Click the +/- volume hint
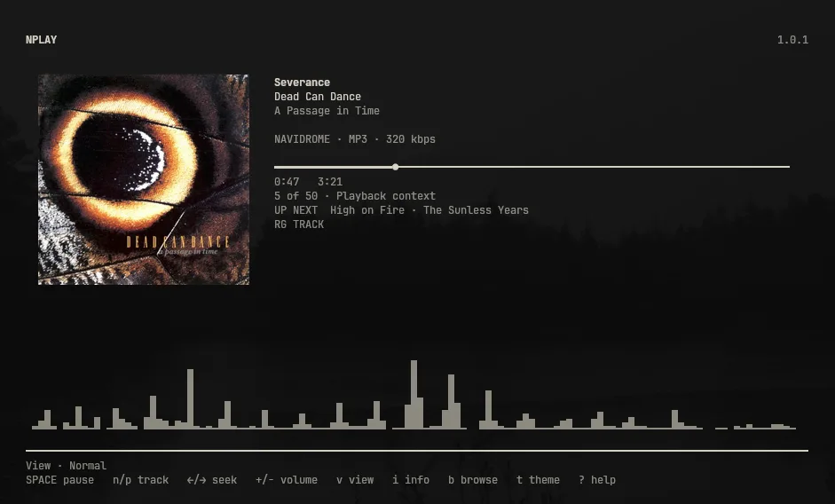Screen dimensions: 835x504 287,480
